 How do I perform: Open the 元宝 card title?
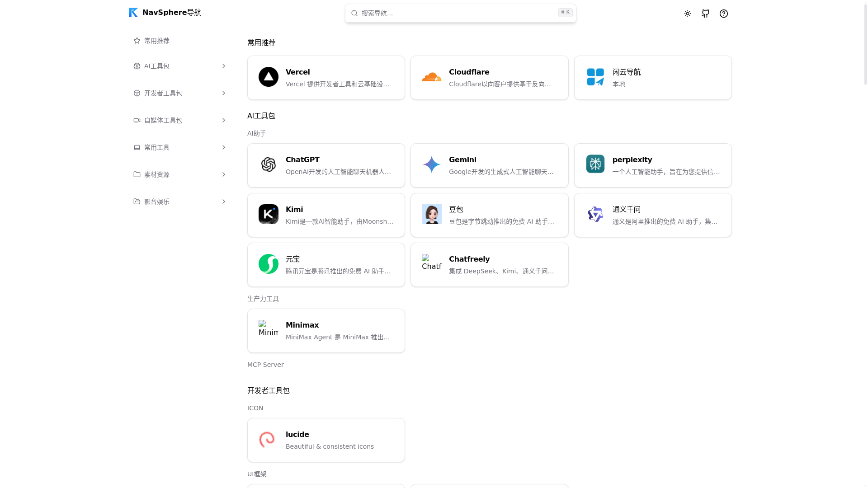click(x=292, y=259)
